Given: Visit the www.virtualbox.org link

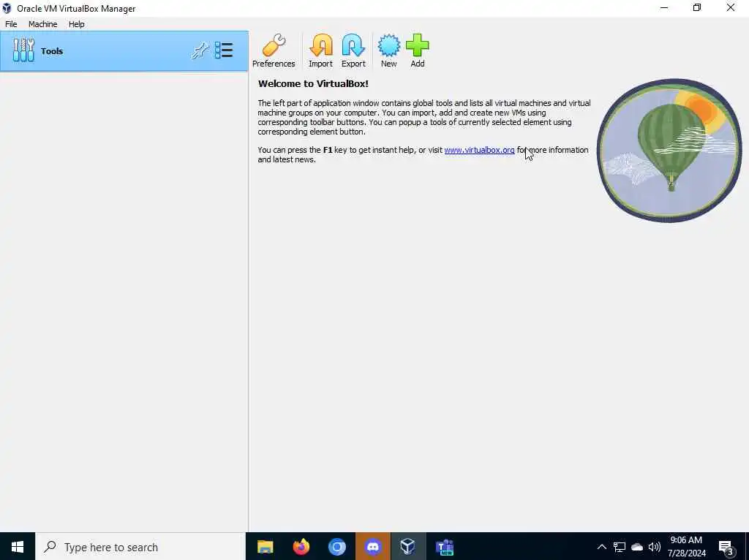Looking at the screenshot, I should pyautogui.click(x=479, y=150).
